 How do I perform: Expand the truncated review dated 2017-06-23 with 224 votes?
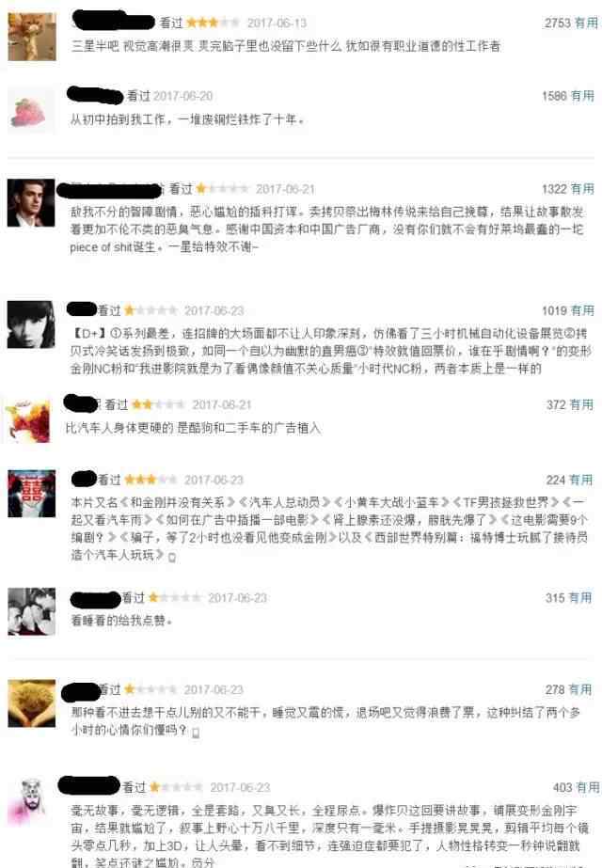tap(172, 557)
